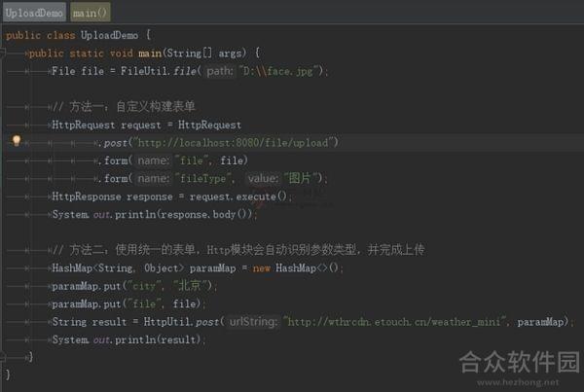Click the "图片" value string
Screen dimensions: 584x392
[x=303, y=179]
